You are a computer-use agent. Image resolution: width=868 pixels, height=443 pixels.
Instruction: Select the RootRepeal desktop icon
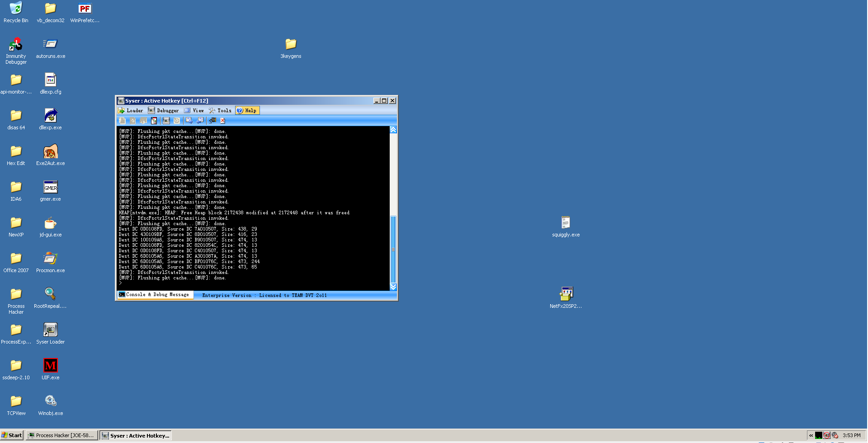(x=51, y=298)
